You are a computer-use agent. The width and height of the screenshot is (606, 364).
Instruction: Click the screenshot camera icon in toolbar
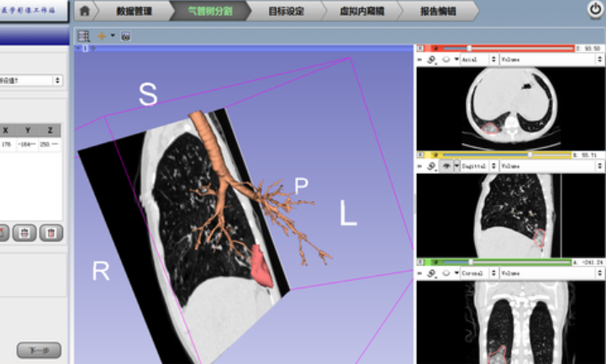(x=126, y=37)
